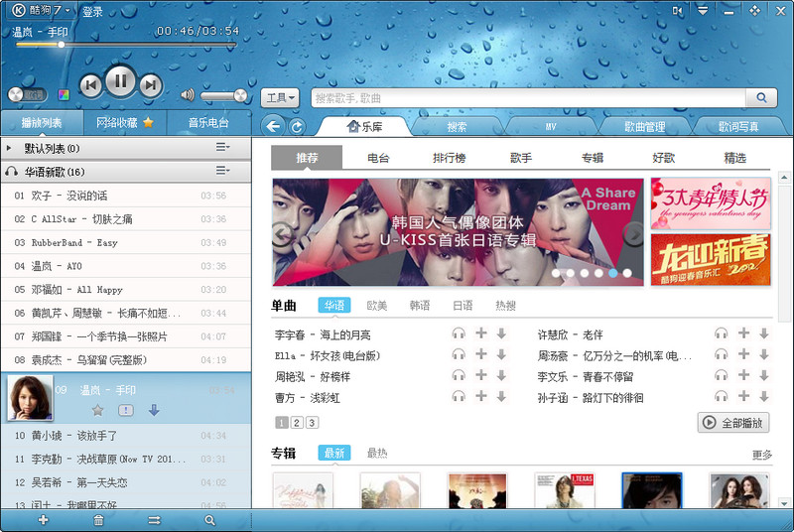
Task: Show next banner with right arrow
Action: [x=633, y=234]
